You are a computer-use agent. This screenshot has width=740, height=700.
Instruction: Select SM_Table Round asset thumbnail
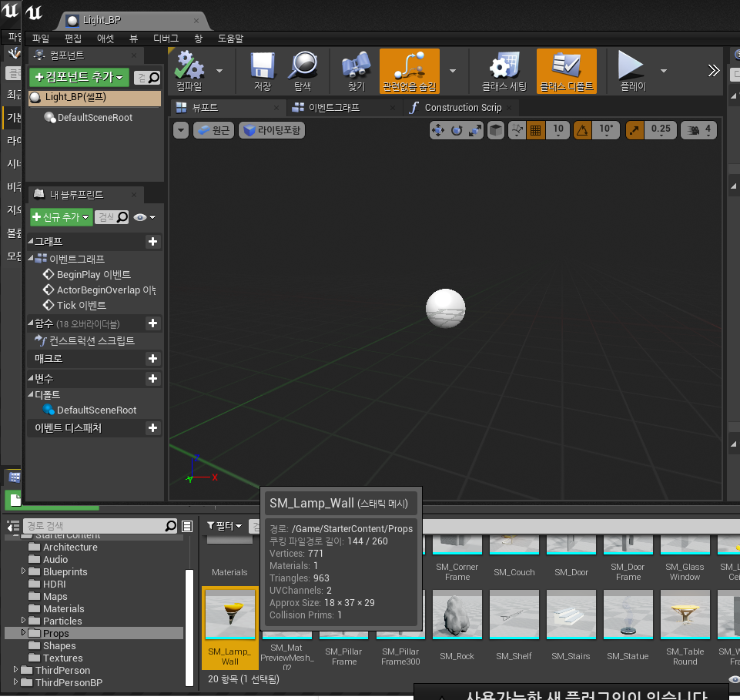click(x=685, y=615)
